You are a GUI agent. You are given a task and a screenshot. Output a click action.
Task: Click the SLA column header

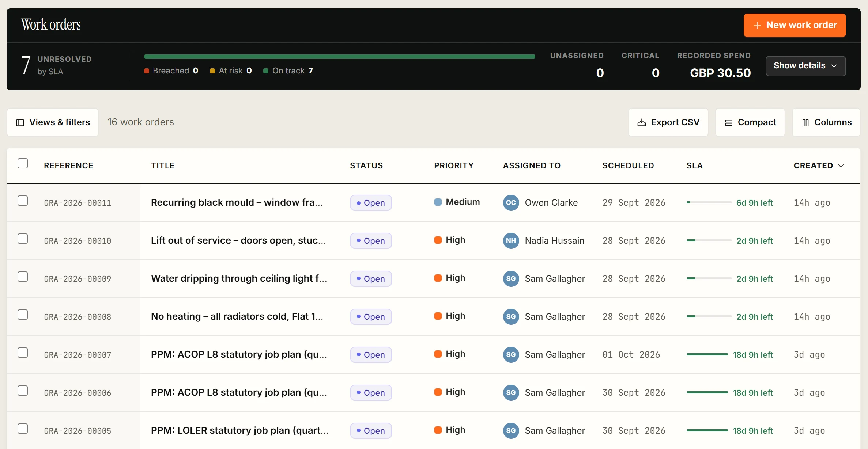pos(695,166)
